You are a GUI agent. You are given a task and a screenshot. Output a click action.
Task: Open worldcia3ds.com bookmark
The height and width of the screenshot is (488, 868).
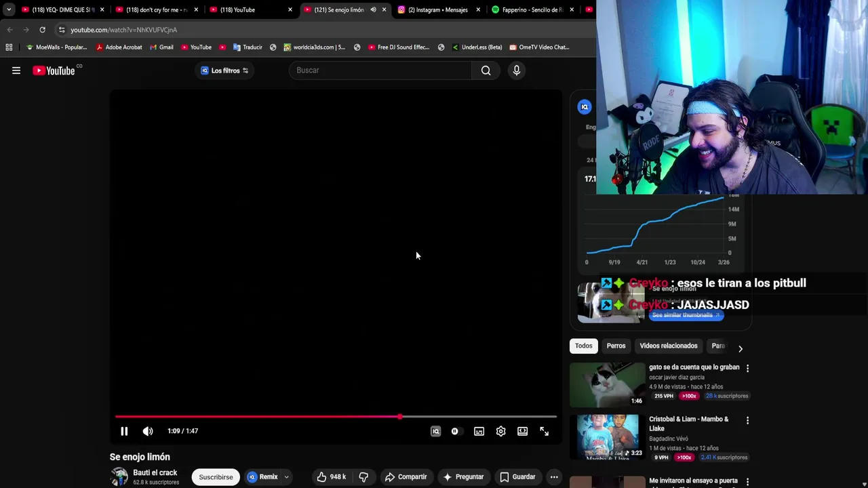click(x=315, y=47)
